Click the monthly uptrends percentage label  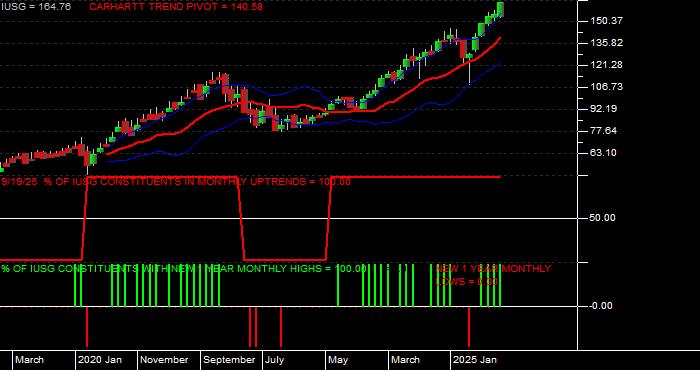pos(176,182)
